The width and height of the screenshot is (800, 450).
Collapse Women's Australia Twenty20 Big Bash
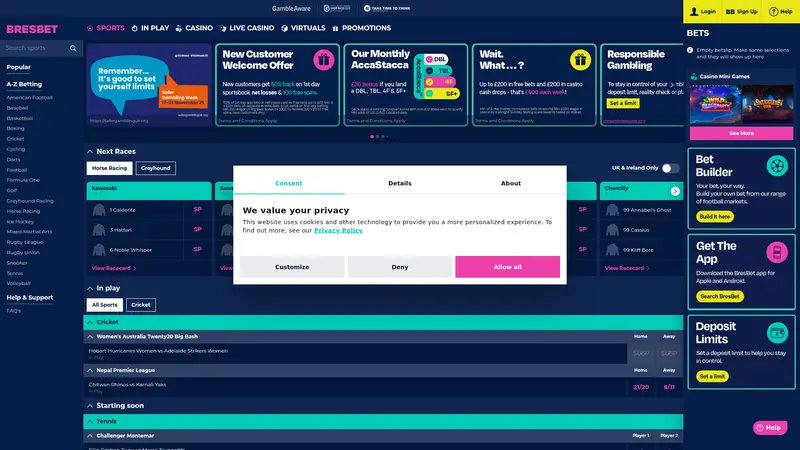click(x=90, y=337)
